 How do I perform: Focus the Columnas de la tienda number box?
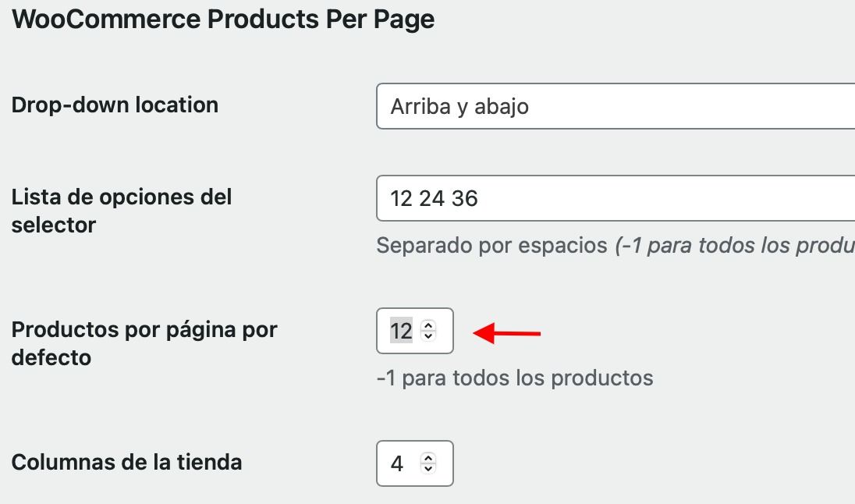414,463
